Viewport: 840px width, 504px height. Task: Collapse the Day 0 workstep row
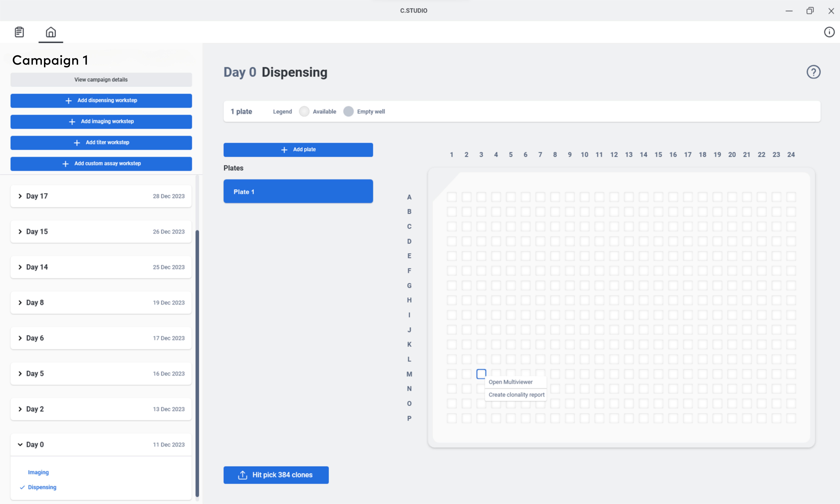(101, 445)
